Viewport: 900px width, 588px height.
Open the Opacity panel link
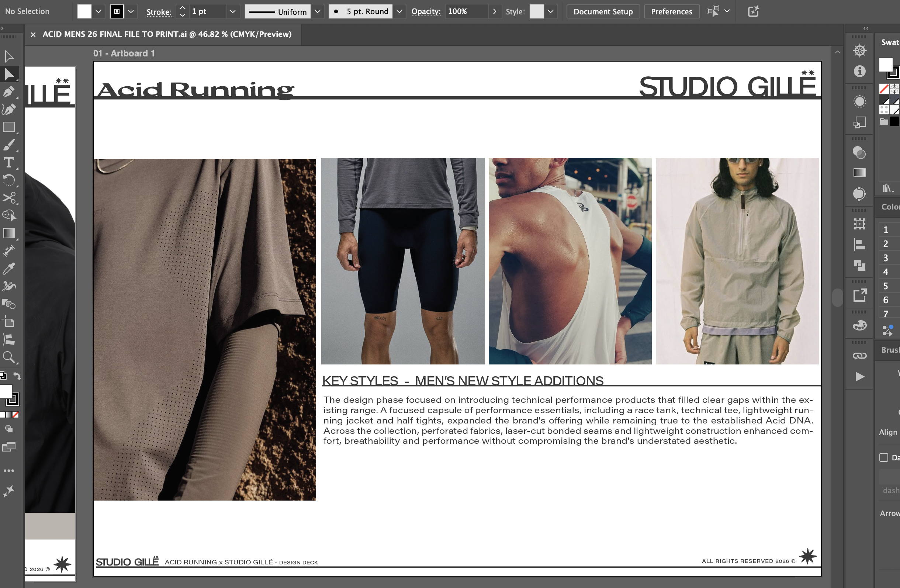[x=426, y=12]
